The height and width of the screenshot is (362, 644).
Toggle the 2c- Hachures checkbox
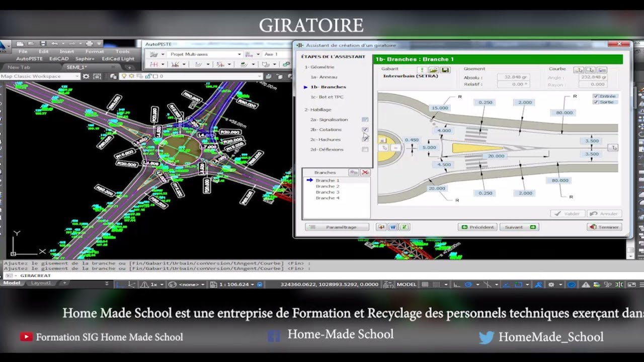tap(365, 139)
